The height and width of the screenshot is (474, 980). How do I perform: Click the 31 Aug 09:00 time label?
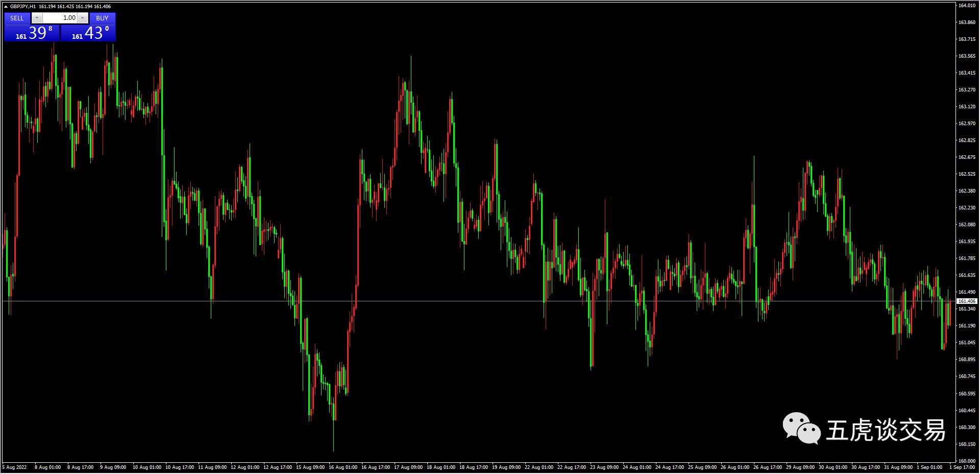point(898,467)
